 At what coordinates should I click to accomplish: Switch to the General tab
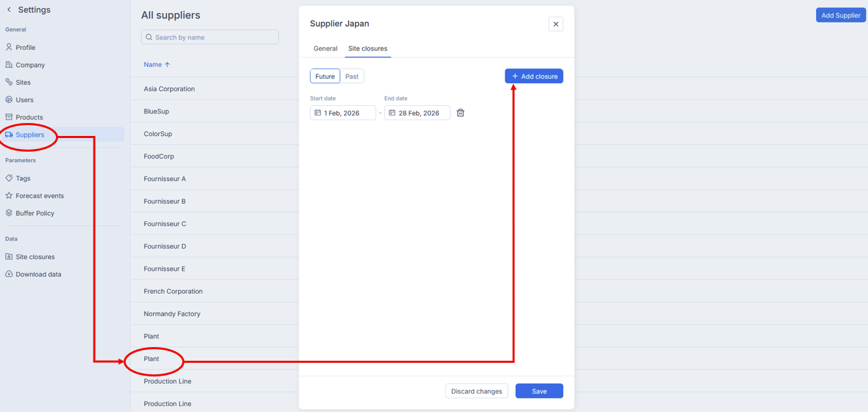tap(325, 49)
